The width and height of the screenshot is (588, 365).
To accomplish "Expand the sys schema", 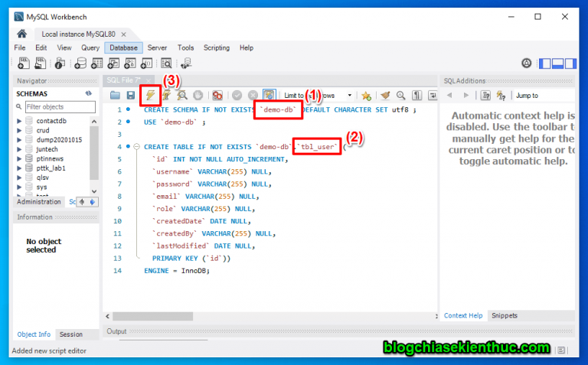I will (x=19, y=187).
